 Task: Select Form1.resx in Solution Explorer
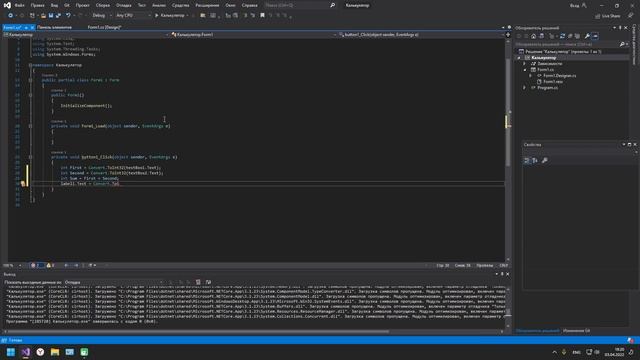(x=553, y=82)
